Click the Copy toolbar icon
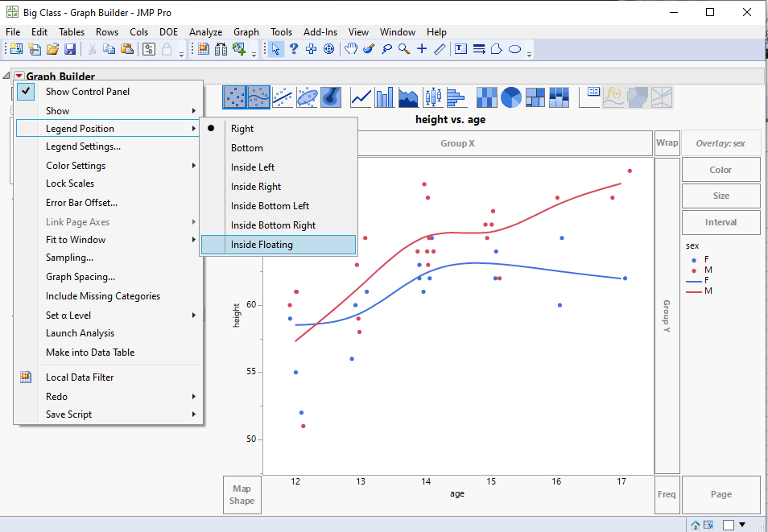Image resolution: width=768 pixels, height=532 pixels. coord(109,49)
